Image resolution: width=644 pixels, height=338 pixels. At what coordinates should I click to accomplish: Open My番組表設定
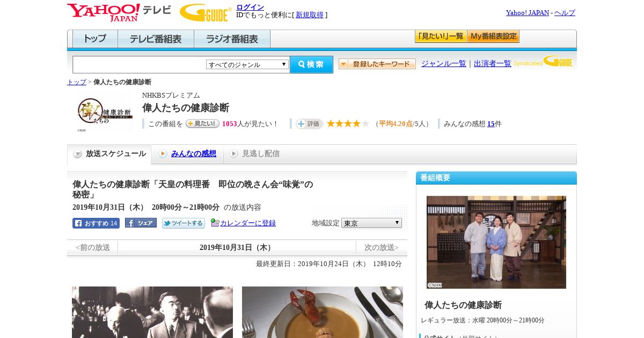[493, 36]
